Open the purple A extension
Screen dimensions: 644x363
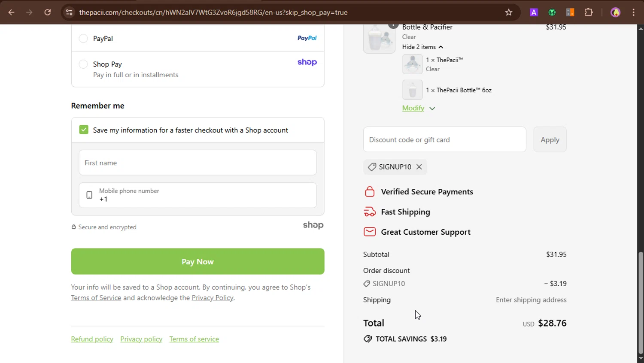[534, 12]
